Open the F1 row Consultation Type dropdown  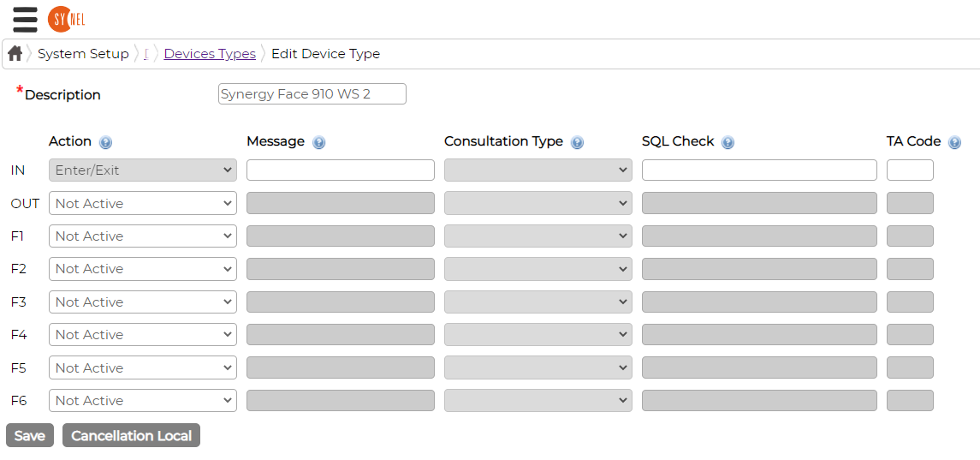[x=538, y=236]
